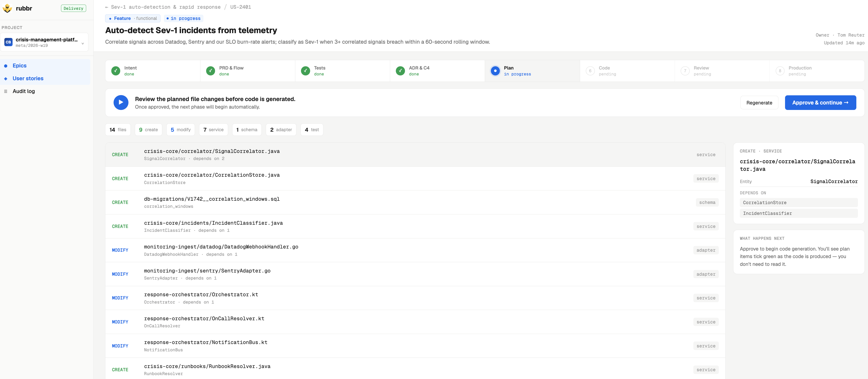The width and height of the screenshot is (868, 379).
Task: Filter by 5 modify chip
Action: 181,130
